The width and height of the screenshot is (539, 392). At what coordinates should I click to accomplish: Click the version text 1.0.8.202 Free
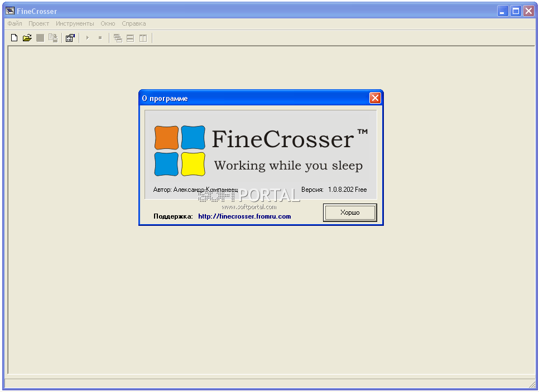coord(347,190)
